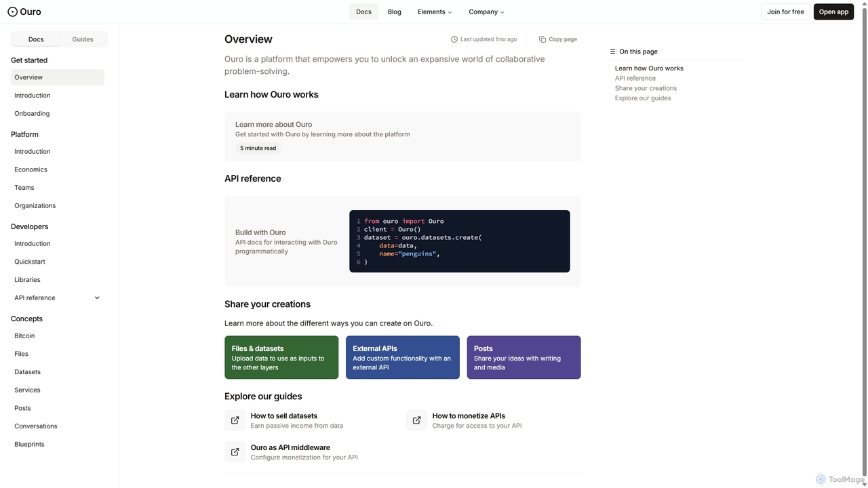Select Overview in the Get started section
Screen dimensions: 868x488
tap(58, 77)
